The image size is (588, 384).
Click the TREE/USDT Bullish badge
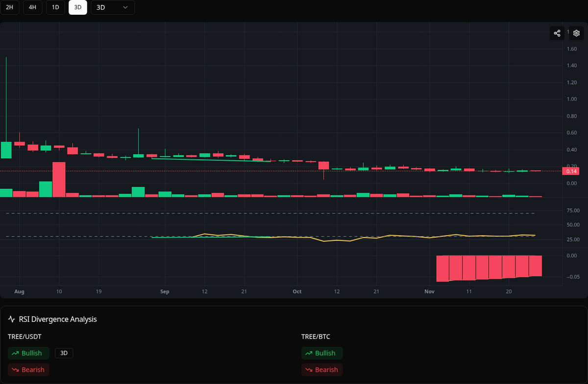pyautogui.click(x=28, y=353)
